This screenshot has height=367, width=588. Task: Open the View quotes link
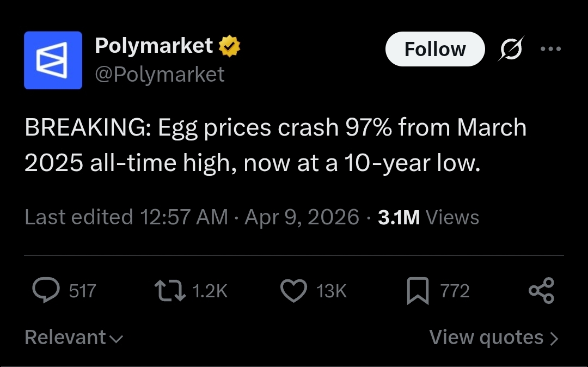click(494, 338)
